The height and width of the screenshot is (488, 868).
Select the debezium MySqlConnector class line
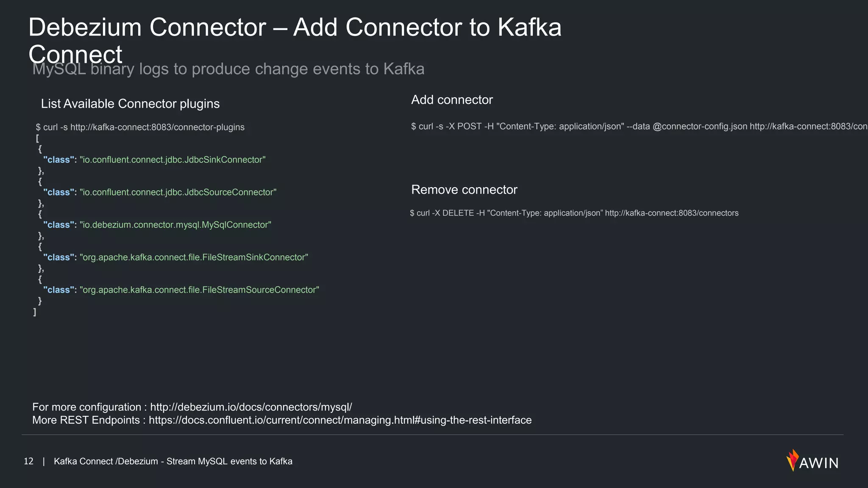pyautogui.click(x=157, y=225)
